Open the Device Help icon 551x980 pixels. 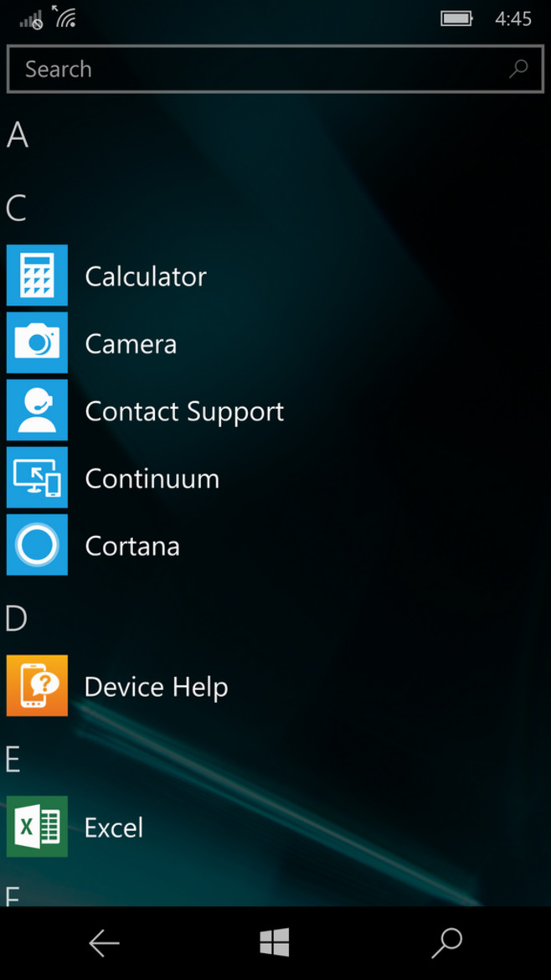click(37, 686)
